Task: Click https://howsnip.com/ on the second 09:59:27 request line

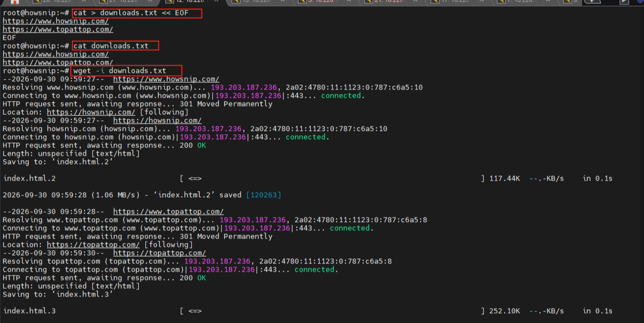Action: pos(158,120)
